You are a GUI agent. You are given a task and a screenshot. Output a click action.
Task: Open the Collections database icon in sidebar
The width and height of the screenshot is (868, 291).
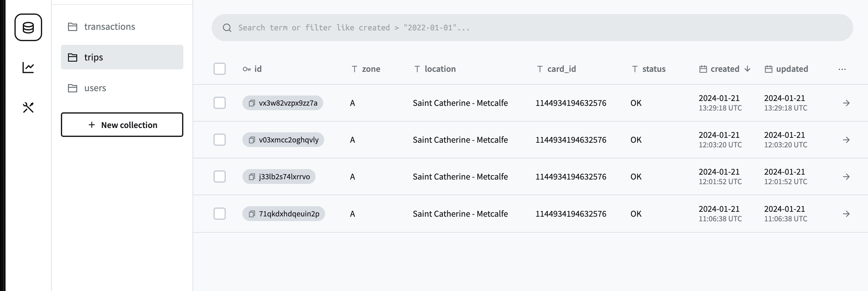point(28,27)
